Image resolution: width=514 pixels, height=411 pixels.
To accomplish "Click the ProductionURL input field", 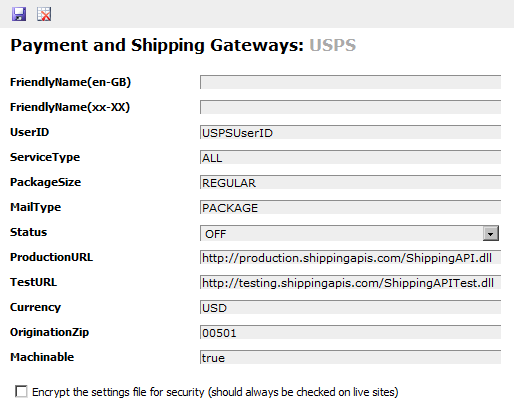I will (350, 257).
